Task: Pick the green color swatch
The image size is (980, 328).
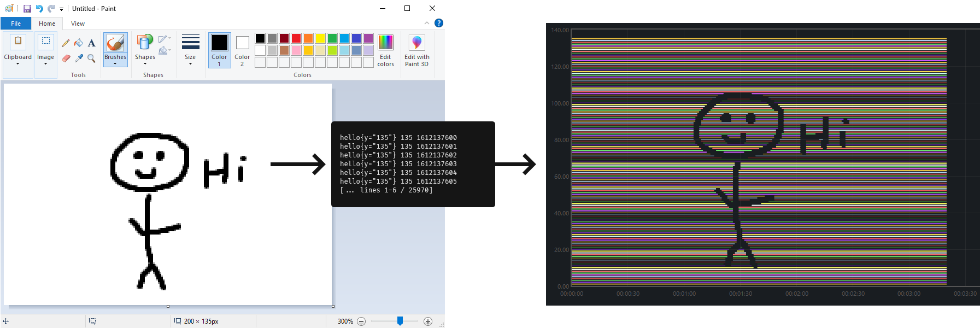Action: [332, 38]
